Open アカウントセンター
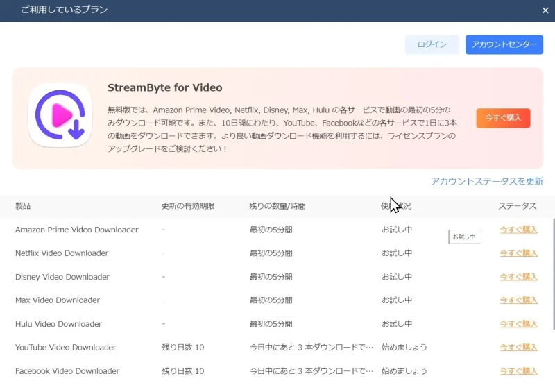 504,44
